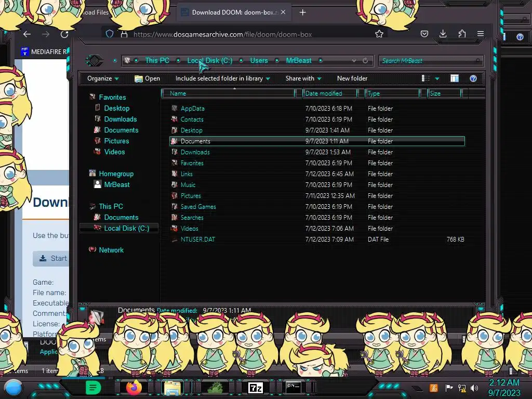The image size is (532, 399).
Task: Click the Search MrBeast field
Action: tap(431, 61)
